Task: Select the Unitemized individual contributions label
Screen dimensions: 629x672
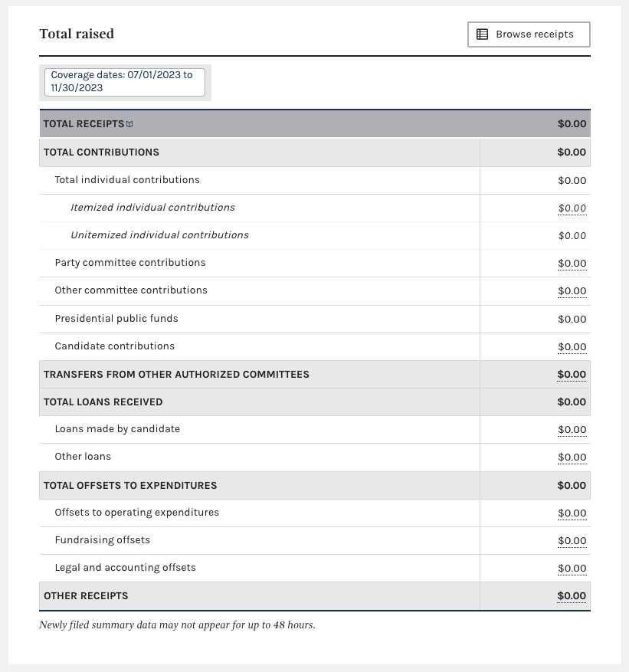Action: pyautogui.click(x=160, y=235)
